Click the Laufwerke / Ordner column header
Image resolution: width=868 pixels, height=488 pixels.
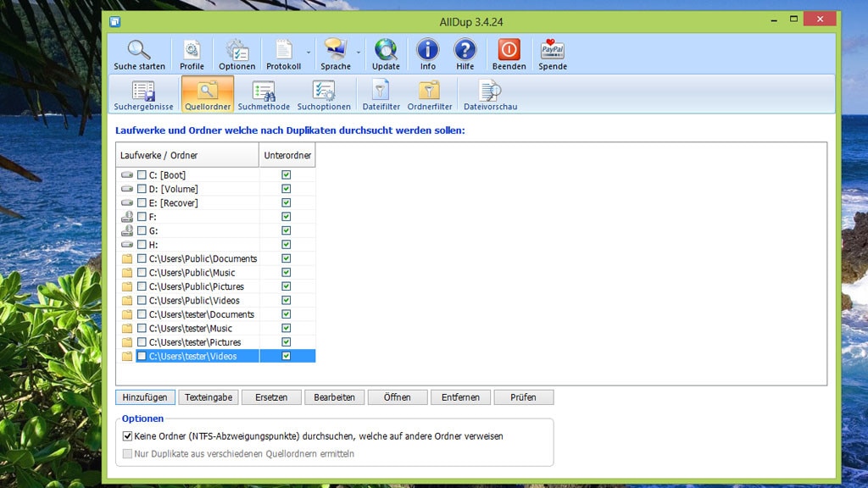click(x=187, y=155)
